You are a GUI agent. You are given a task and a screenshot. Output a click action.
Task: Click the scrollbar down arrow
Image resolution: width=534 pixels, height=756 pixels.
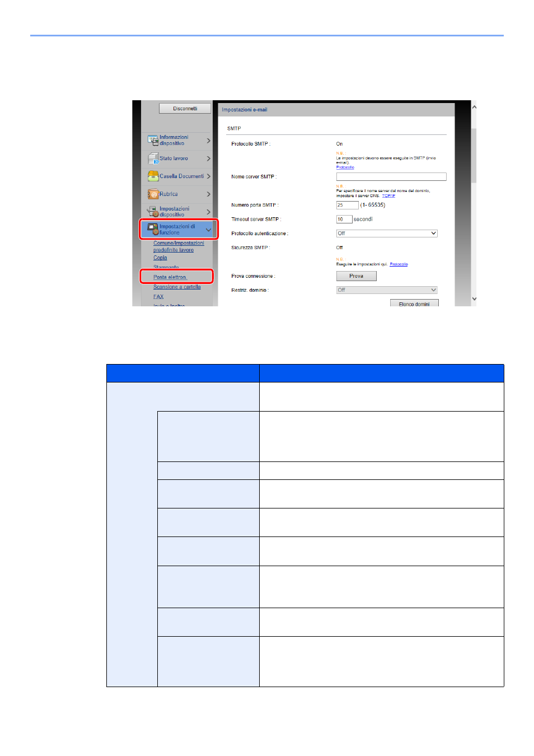474,299
